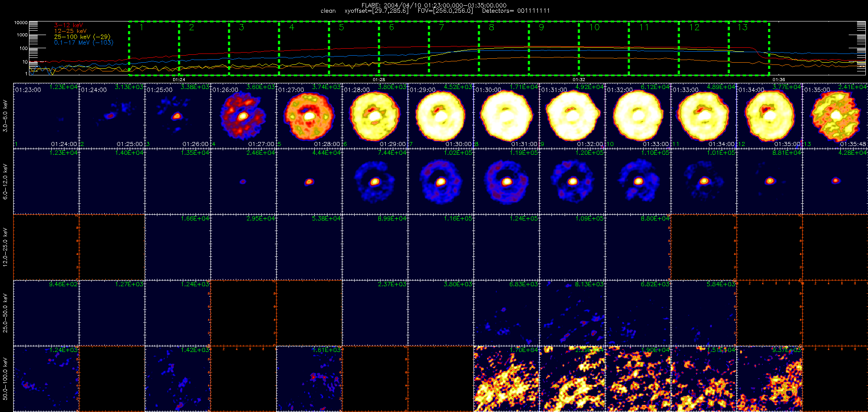The image size is (868, 412).
Task: Select the 50-100 keV image peaking 1.42E+03
Action: coord(178,379)
